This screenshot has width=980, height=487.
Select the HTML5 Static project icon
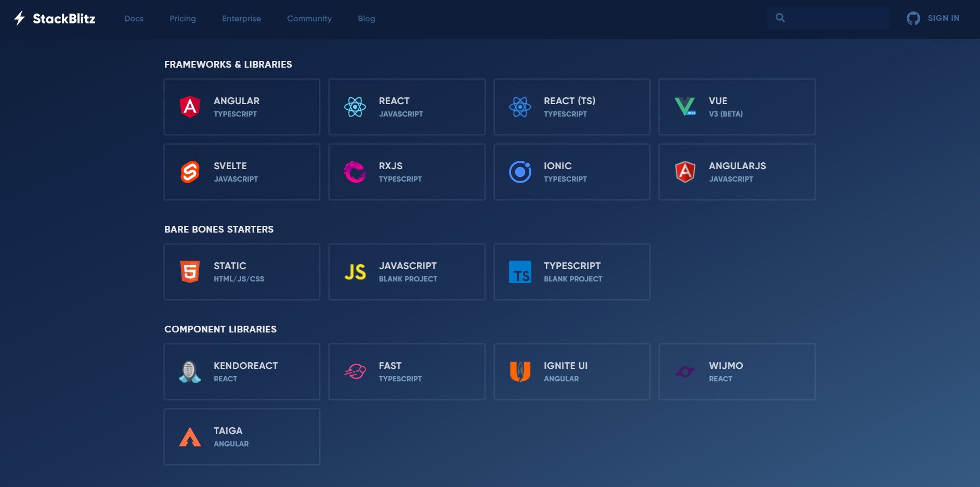click(190, 272)
